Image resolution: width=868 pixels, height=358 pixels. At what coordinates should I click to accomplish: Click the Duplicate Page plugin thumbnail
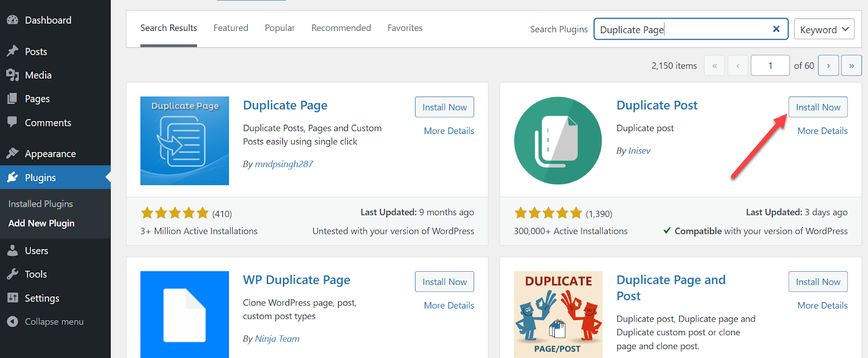click(x=184, y=141)
